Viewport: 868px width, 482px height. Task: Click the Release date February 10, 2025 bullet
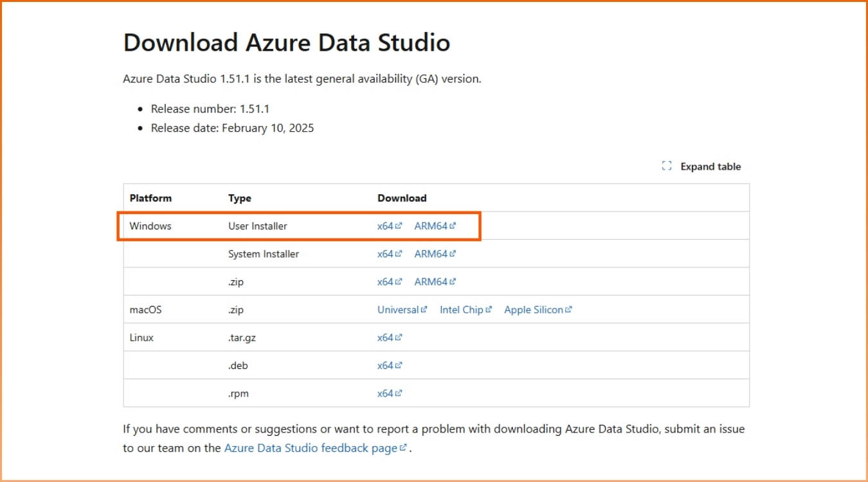coord(232,128)
